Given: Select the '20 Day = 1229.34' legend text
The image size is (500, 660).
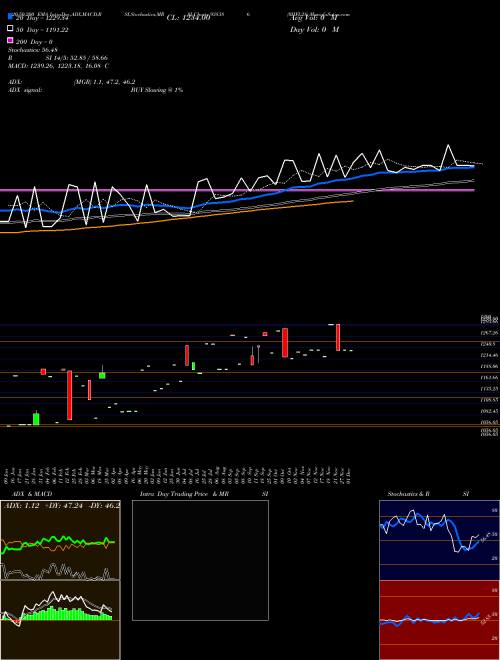Looking at the screenshot, I should 42,18.
